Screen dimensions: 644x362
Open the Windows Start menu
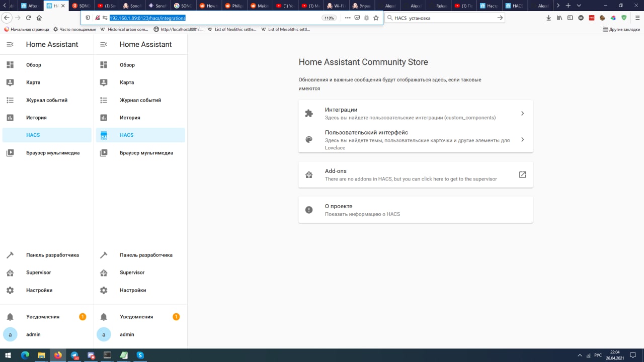point(8,355)
